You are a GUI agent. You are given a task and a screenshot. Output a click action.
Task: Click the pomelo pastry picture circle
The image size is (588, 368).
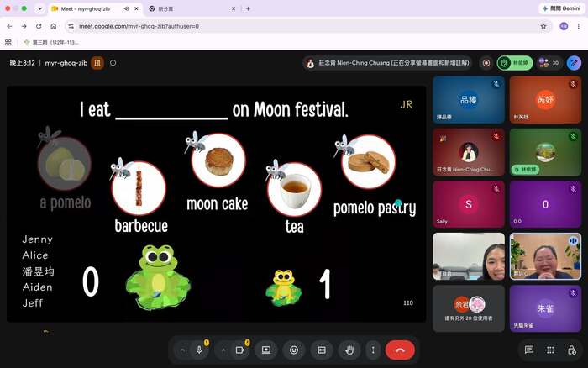coord(369,162)
